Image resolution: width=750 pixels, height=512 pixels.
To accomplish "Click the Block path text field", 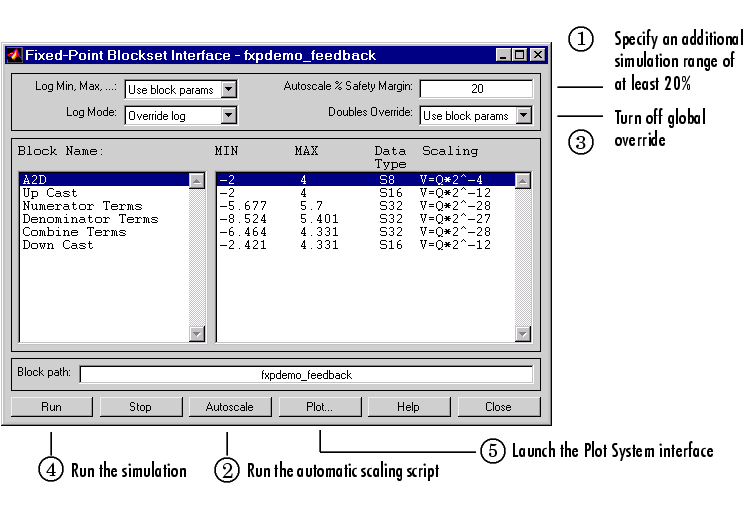I will [x=306, y=375].
